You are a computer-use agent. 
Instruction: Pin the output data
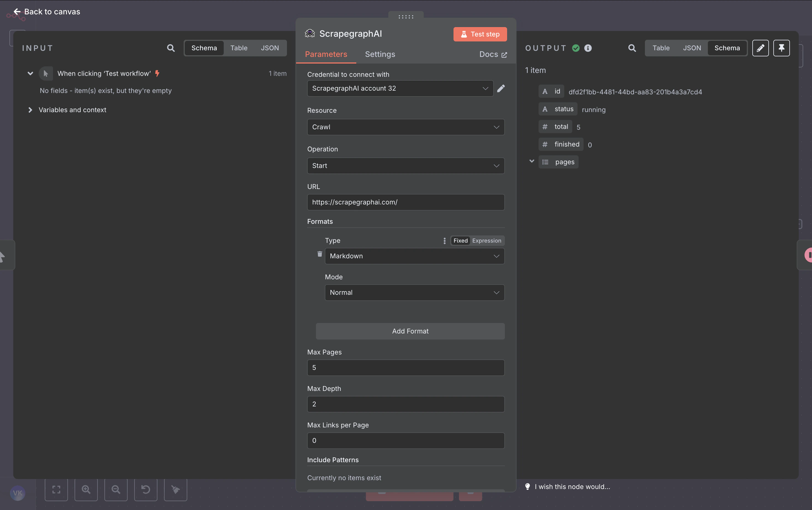[x=781, y=48]
